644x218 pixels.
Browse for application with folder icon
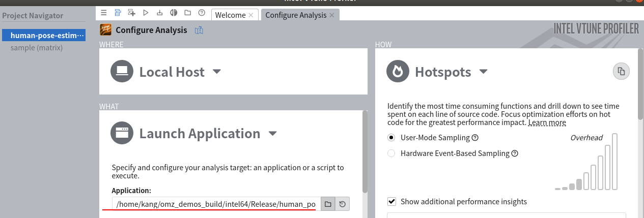point(328,204)
